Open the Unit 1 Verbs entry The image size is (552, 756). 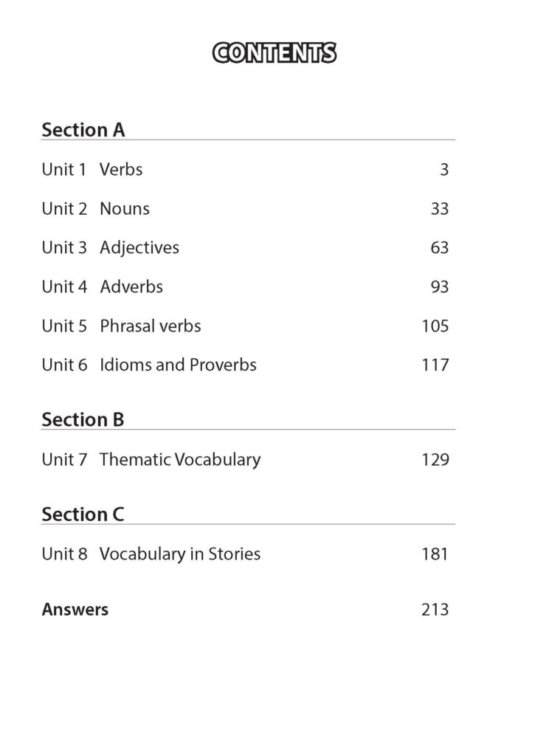tap(92, 170)
